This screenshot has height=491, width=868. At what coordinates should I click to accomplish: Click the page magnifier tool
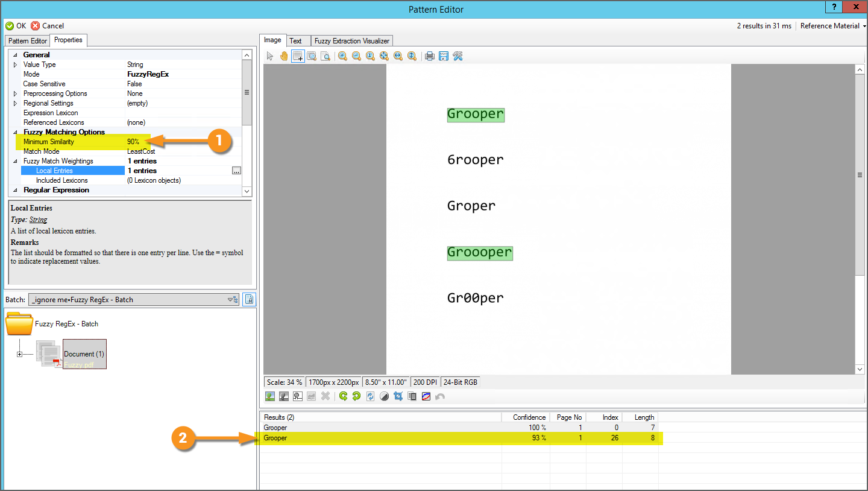coord(325,56)
